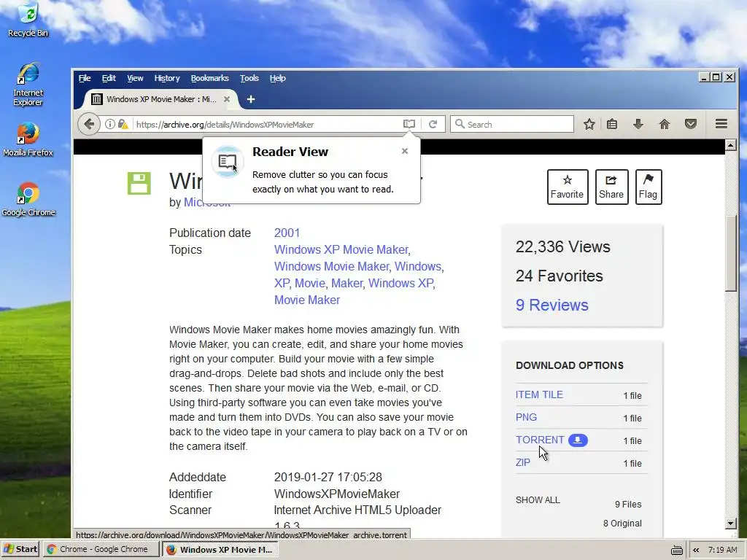Click the 7:19 AM clock

(x=722, y=550)
